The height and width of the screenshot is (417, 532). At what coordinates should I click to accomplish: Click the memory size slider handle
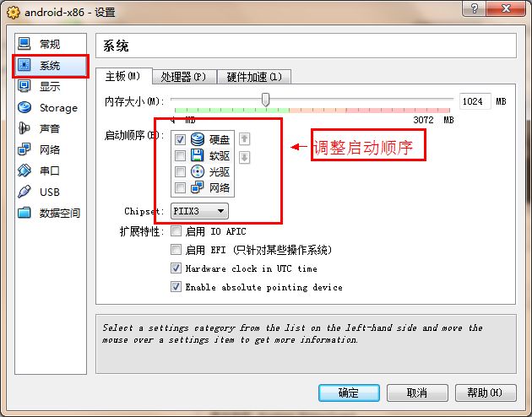pos(266,100)
